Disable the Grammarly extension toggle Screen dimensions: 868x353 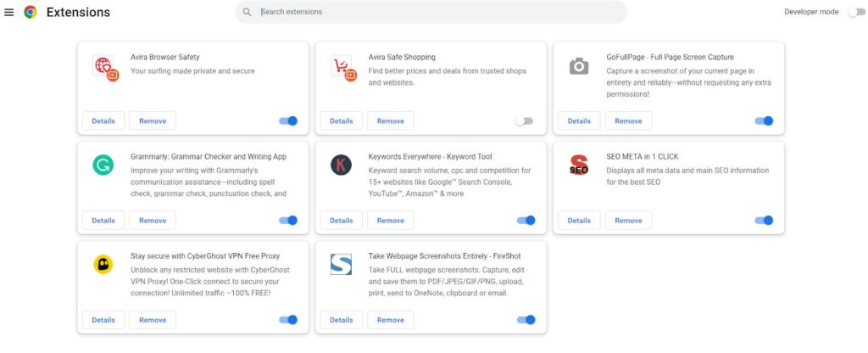pyautogui.click(x=288, y=220)
